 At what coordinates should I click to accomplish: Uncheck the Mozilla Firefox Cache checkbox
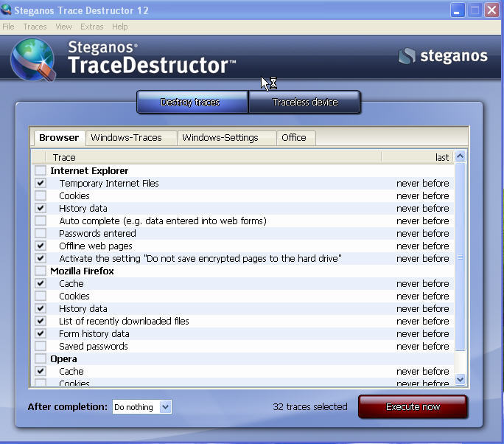click(41, 283)
